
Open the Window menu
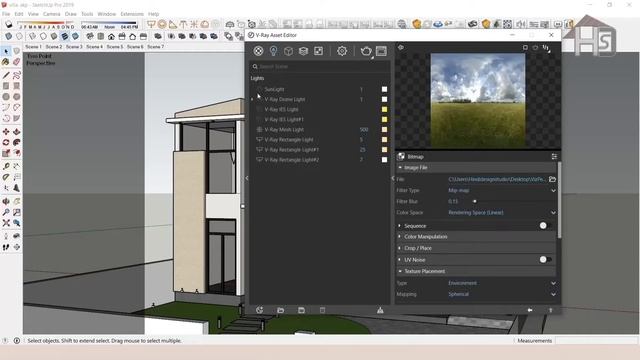point(107,14)
